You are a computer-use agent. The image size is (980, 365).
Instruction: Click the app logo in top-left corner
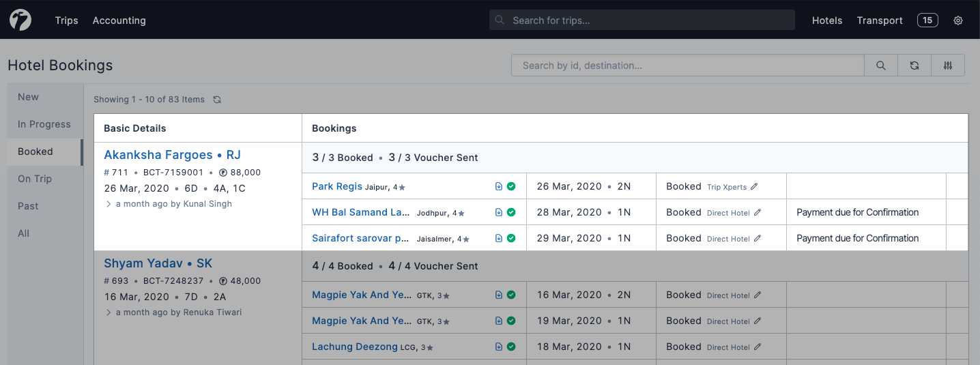[x=20, y=20]
